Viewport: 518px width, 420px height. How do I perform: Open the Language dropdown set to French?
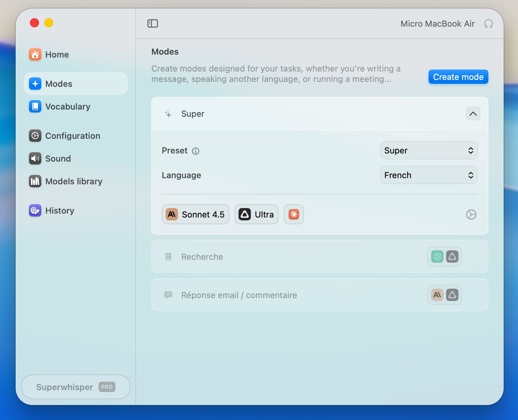(429, 175)
